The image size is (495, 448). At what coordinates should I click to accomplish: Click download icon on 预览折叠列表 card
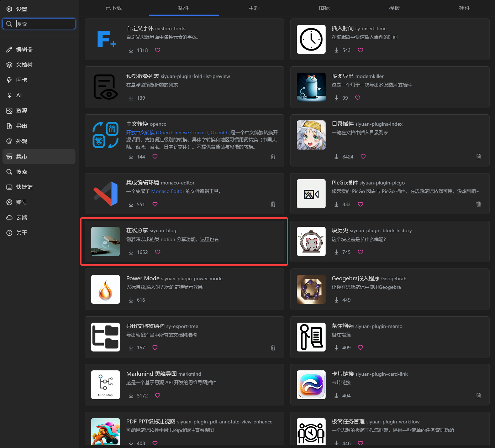click(x=131, y=98)
